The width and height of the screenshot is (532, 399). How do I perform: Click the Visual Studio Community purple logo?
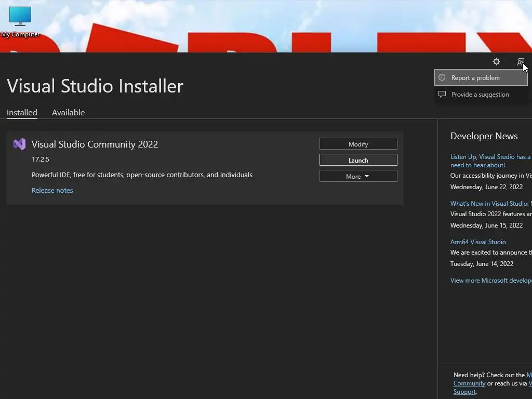19,144
